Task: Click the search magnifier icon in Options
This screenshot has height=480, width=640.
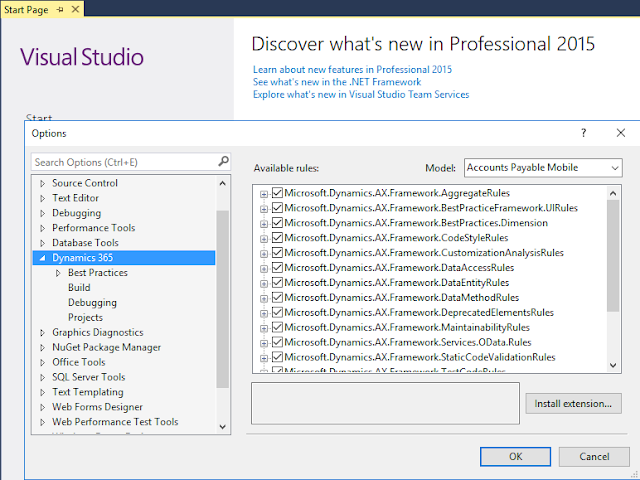Action: pyautogui.click(x=223, y=162)
